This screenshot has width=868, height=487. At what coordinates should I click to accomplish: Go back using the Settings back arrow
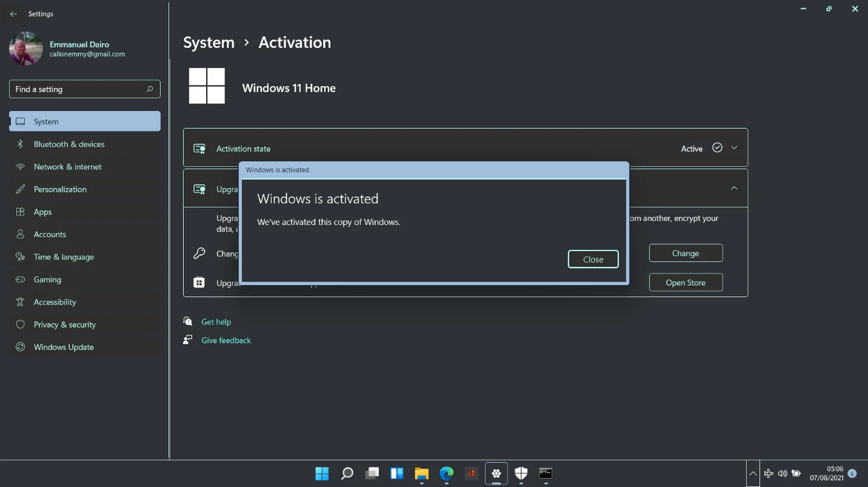coord(13,14)
